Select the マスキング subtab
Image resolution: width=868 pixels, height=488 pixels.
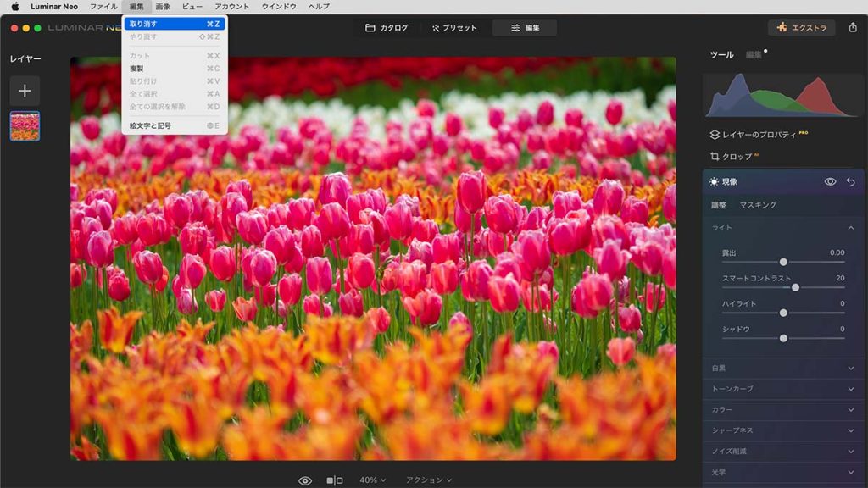(759, 205)
